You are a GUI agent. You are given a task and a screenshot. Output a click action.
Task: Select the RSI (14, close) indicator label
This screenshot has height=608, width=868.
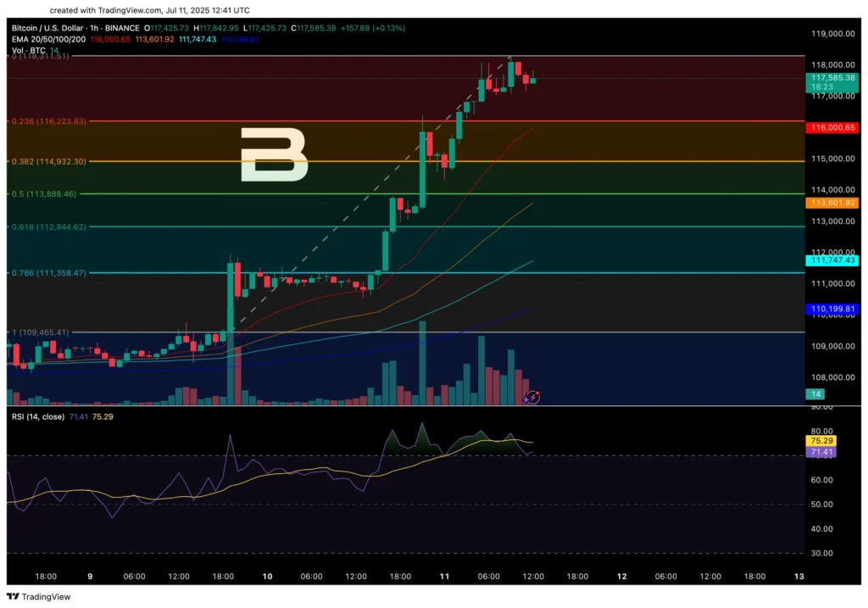(38, 416)
